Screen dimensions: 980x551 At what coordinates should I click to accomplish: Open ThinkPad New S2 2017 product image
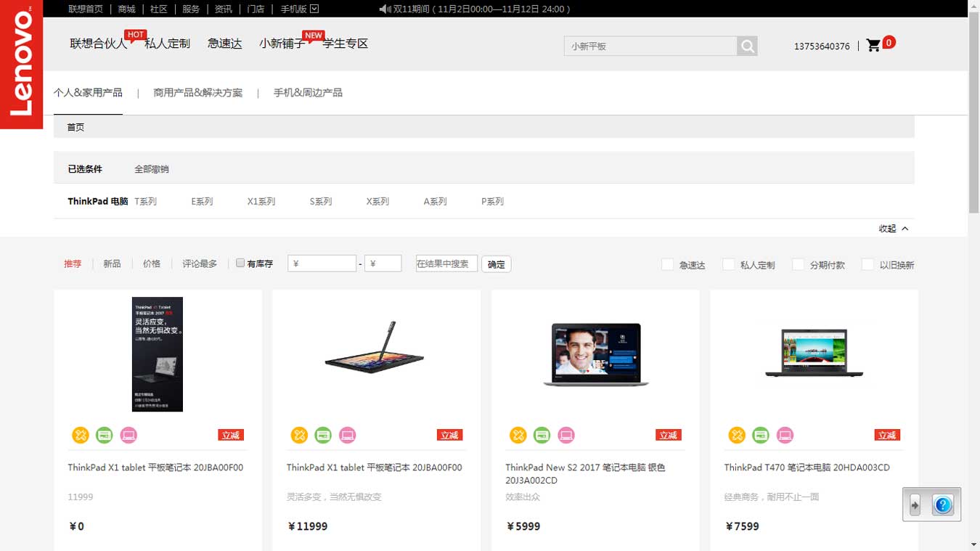pyautogui.click(x=595, y=354)
